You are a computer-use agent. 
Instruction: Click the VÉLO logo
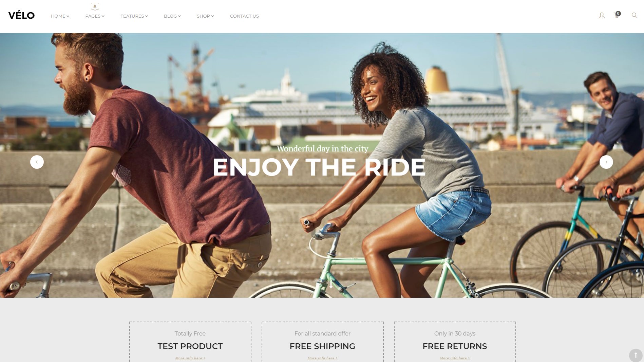21,15
